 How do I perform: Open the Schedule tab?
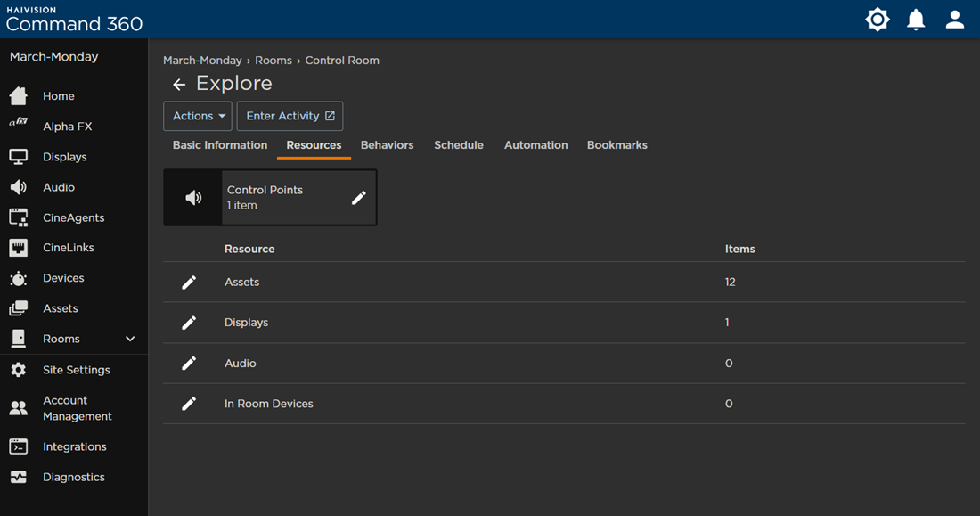point(459,145)
